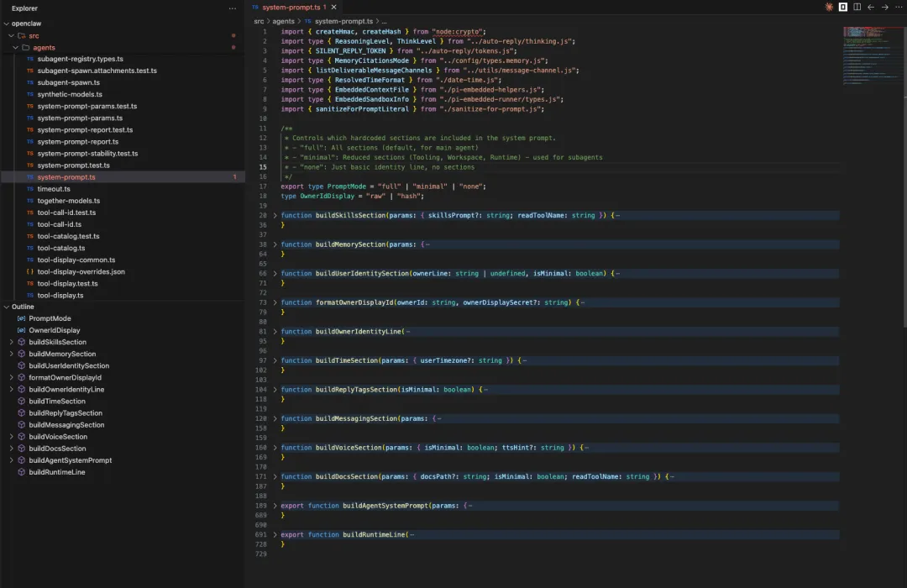This screenshot has width=907, height=588.
Task: Open system-prompt.test.ts file
Action: click(x=73, y=165)
